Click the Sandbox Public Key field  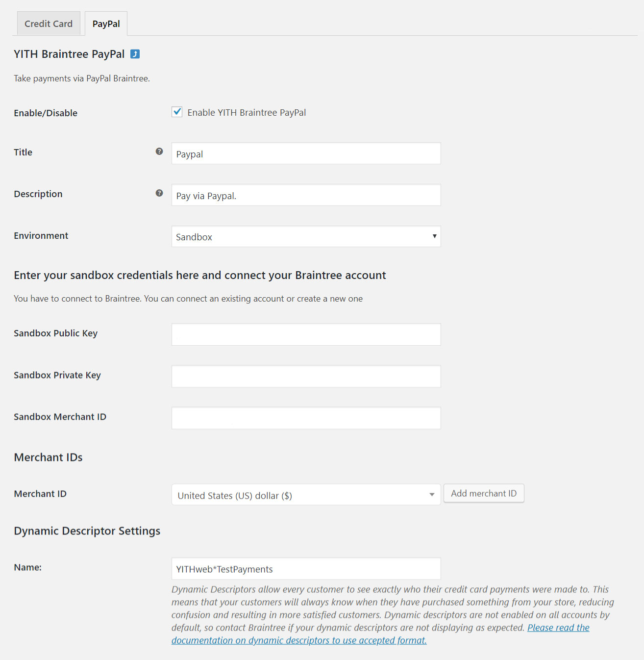tap(306, 334)
